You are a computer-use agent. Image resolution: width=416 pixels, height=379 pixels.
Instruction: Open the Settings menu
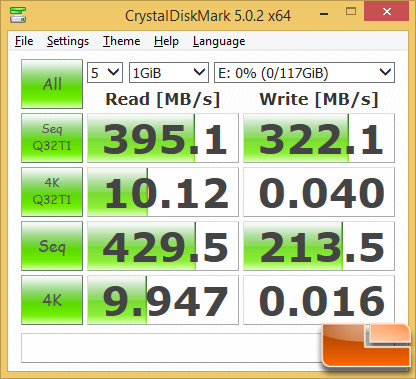[x=68, y=41]
